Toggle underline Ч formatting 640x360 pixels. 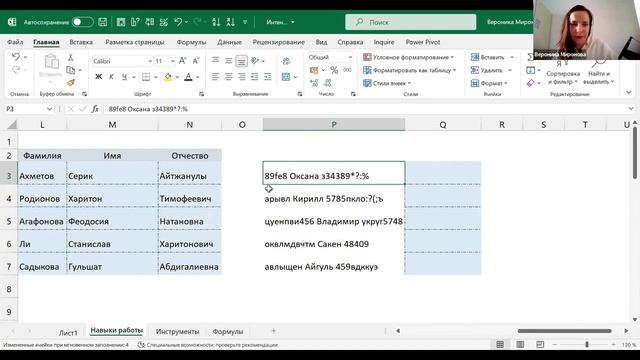coord(124,77)
